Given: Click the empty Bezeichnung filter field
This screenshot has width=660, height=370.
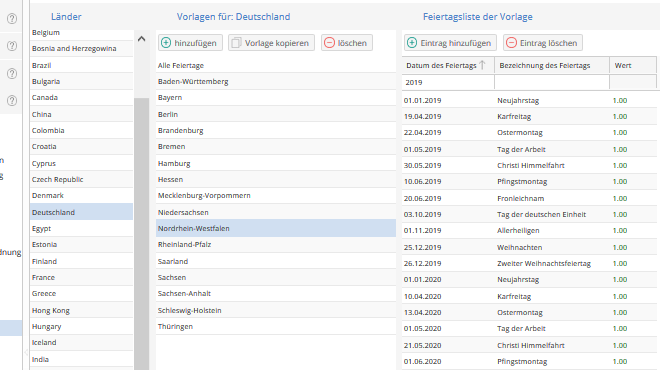Looking at the screenshot, I should tap(552, 82).
